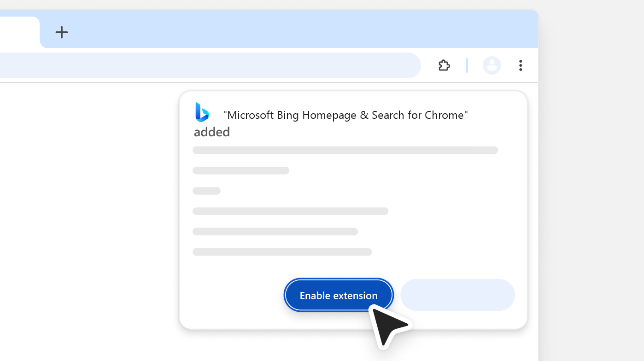Open the Extensions puzzle-piece menu

point(444,65)
